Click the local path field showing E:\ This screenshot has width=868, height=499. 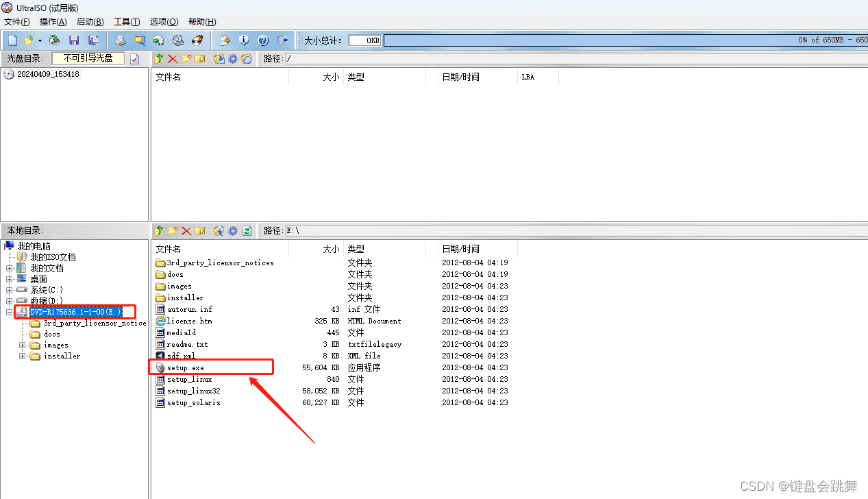(x=575, y=231)
